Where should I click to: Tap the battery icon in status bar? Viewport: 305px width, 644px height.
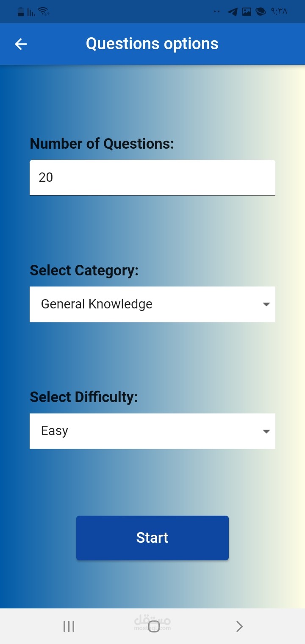click(x=21, y=12)
